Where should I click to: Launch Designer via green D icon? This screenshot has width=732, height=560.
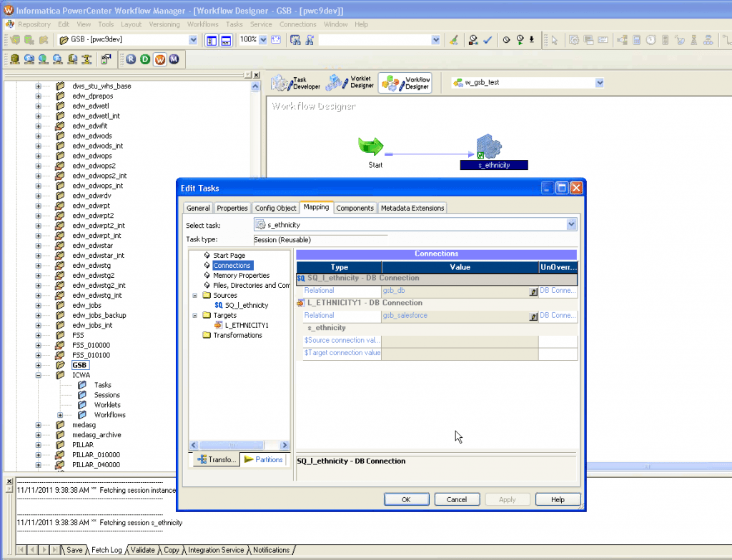[x=145, y=59]
